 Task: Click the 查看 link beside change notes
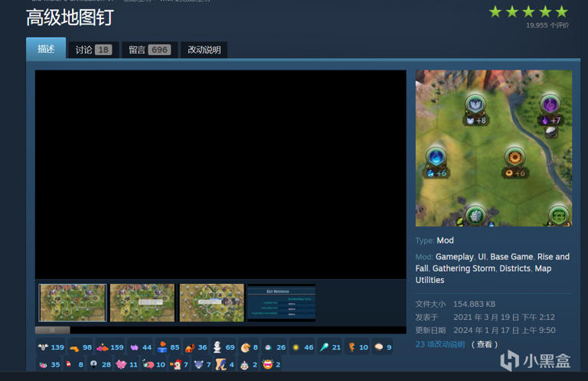coord(484,344)
